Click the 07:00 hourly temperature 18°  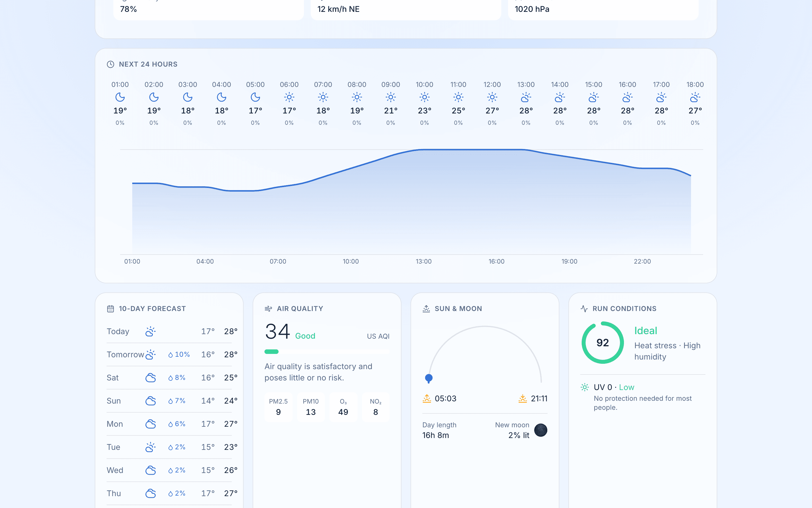pos(323,111)
